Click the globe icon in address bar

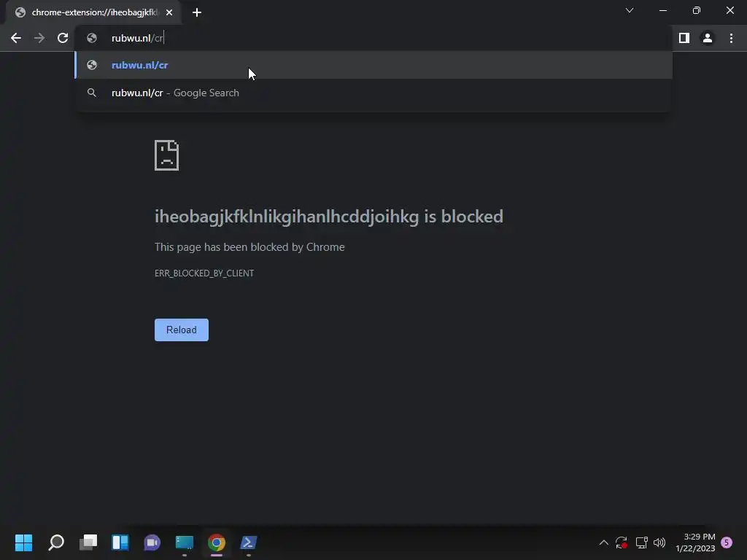[x=92, y=38]
